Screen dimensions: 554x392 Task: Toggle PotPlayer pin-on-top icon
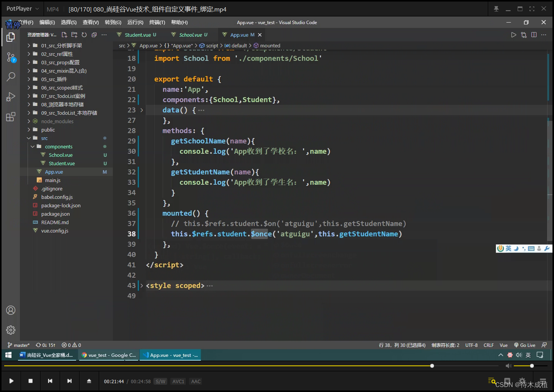[496, 9]
